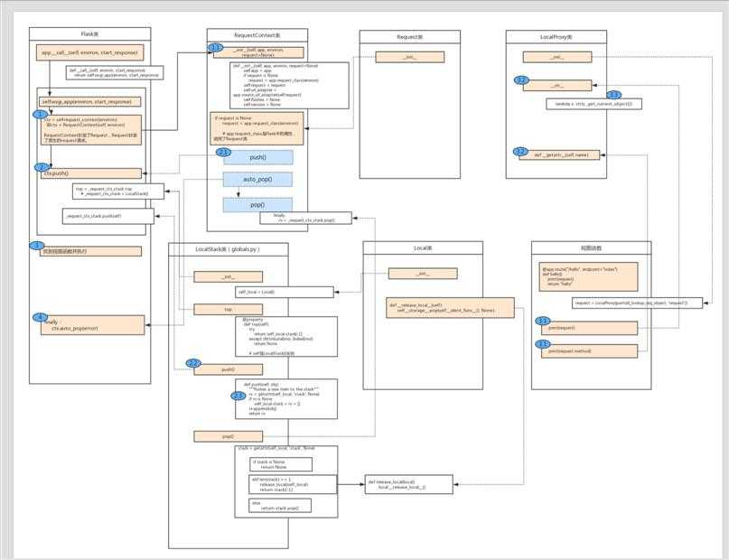Viewport: 729px width, 560px height.
Task: Select the request = LocalProxy(partial(...)) note
Action: coord(637,303)
